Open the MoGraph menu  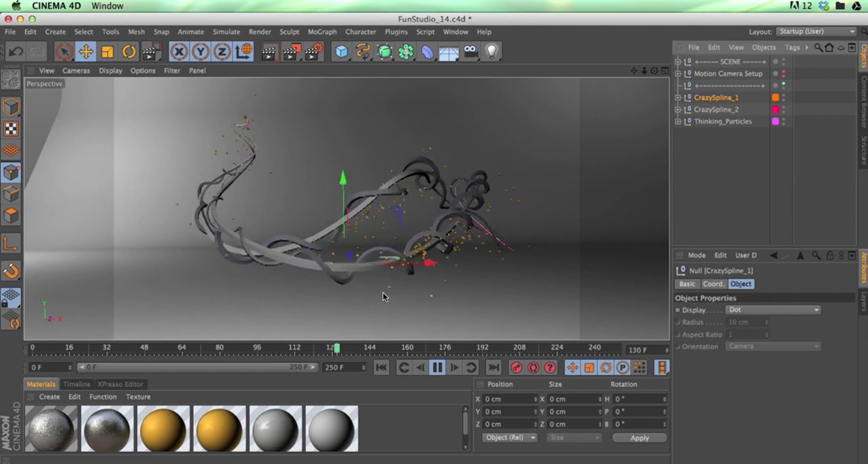pyautogui.click(x=322, y=32)
